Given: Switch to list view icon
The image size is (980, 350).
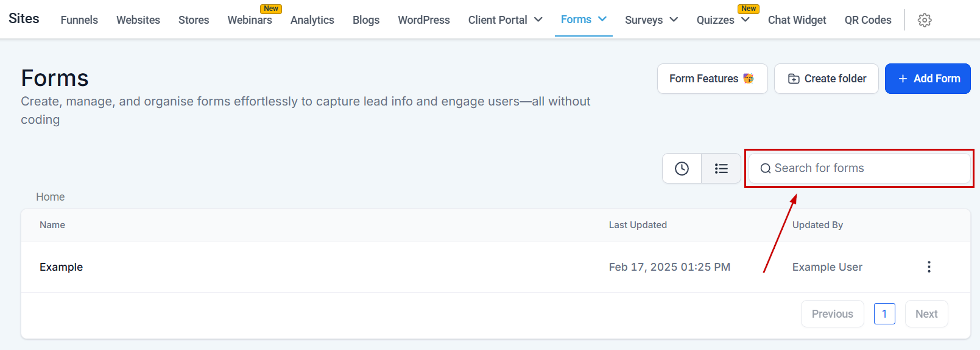Looking at the screenshot, I should pos(721,168).
